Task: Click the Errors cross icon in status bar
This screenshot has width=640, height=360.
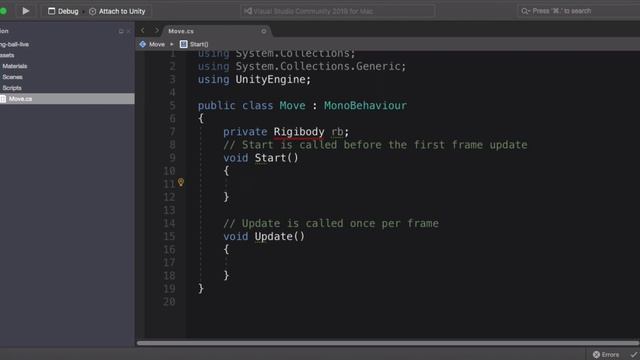Action: tap(596, 355)
